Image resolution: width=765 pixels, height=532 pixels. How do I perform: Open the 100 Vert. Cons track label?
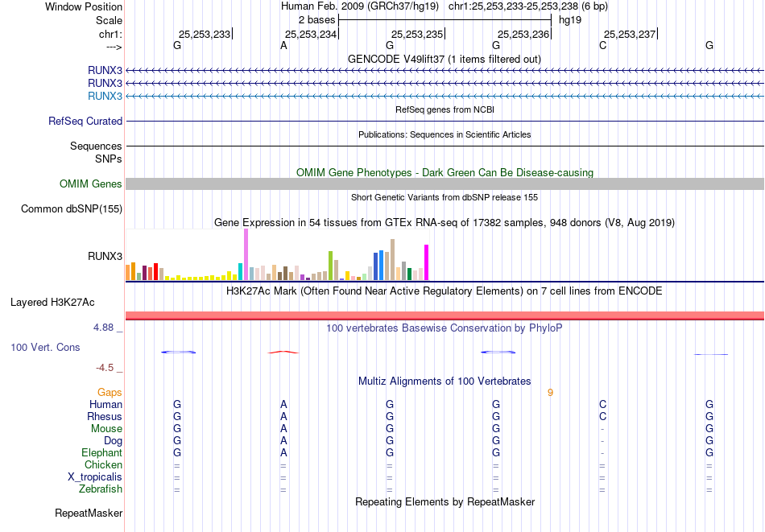45,347
